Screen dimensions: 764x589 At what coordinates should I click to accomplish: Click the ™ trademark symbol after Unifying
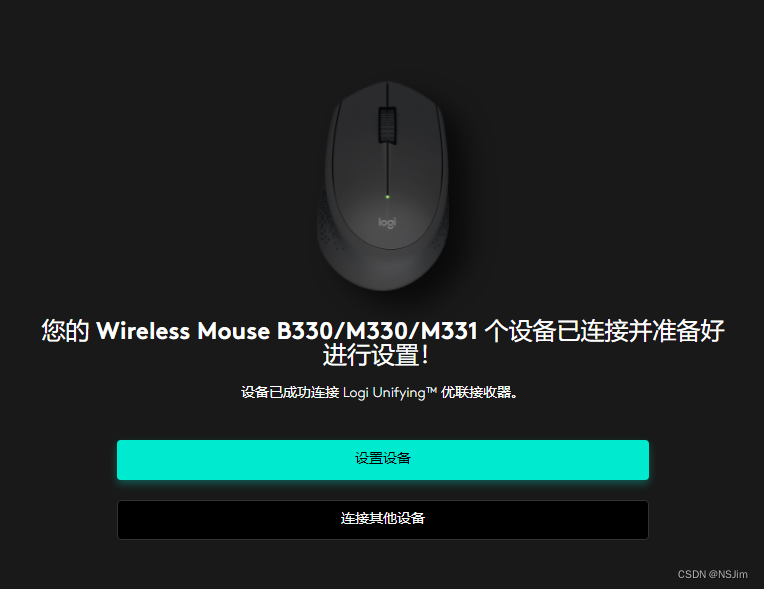[431, 390]
